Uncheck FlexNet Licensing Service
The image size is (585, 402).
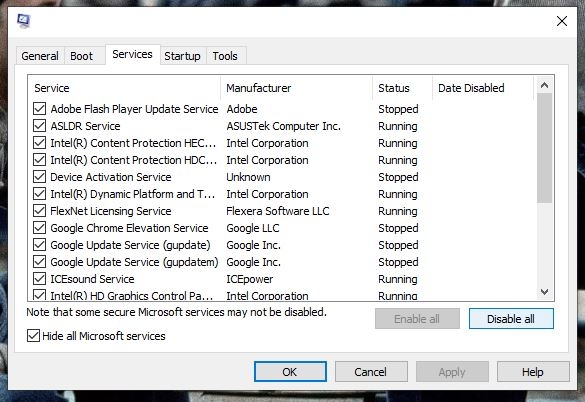click(x=40, y=211)
